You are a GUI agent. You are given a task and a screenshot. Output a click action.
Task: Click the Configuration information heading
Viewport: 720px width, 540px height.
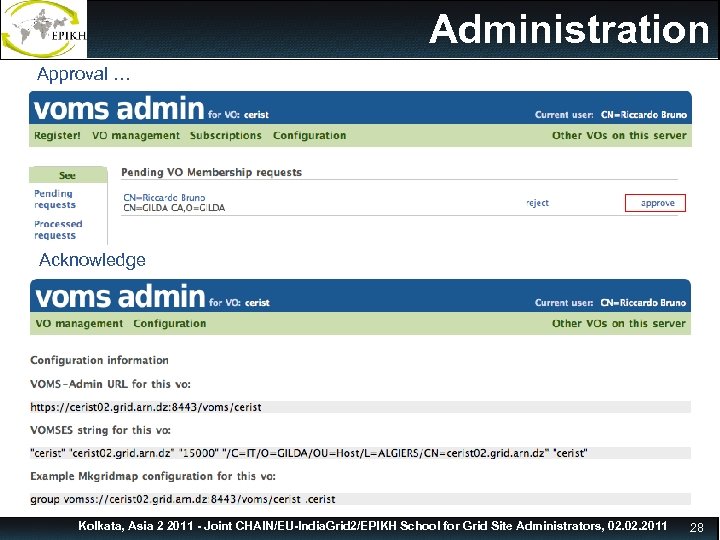click(x=99, y=360)
